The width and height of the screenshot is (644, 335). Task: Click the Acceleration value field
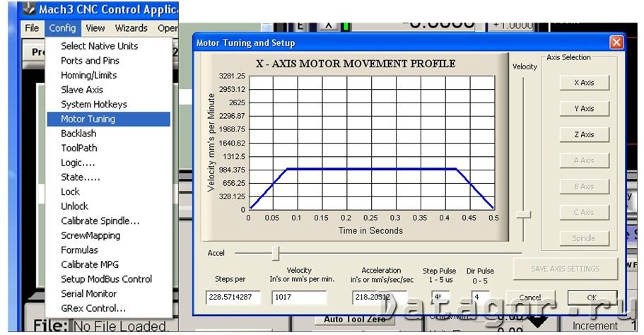click(379, 298)
